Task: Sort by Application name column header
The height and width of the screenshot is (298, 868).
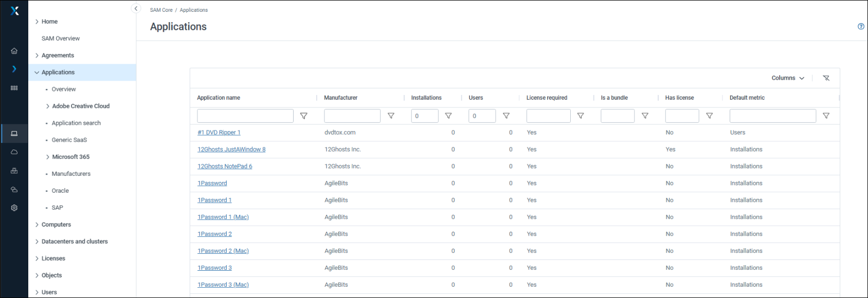Action: (219, 98)
